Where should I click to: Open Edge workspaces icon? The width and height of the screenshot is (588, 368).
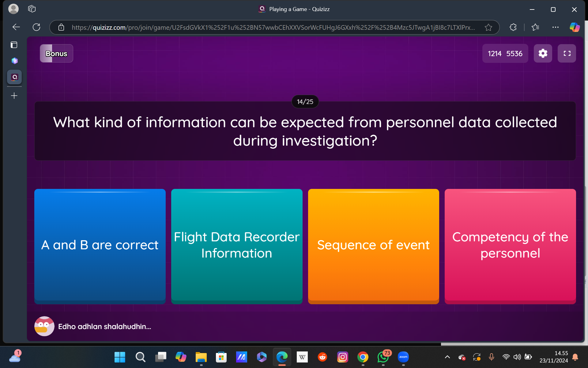32,9
